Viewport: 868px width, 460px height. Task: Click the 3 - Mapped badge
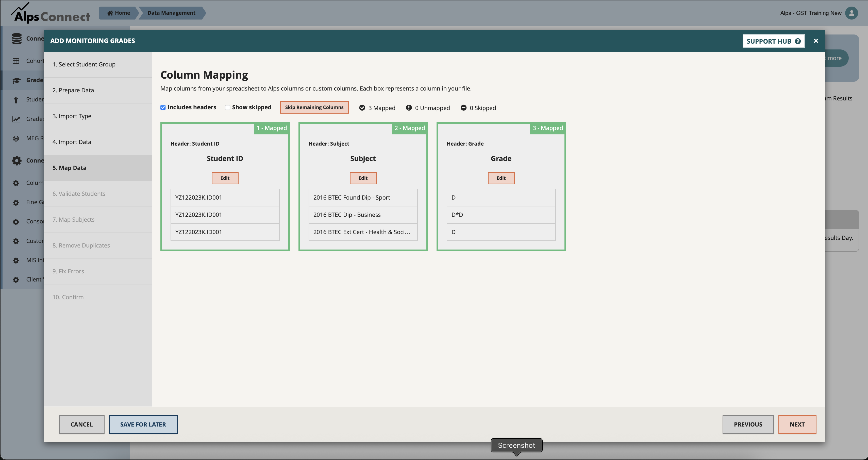point(547,128)
